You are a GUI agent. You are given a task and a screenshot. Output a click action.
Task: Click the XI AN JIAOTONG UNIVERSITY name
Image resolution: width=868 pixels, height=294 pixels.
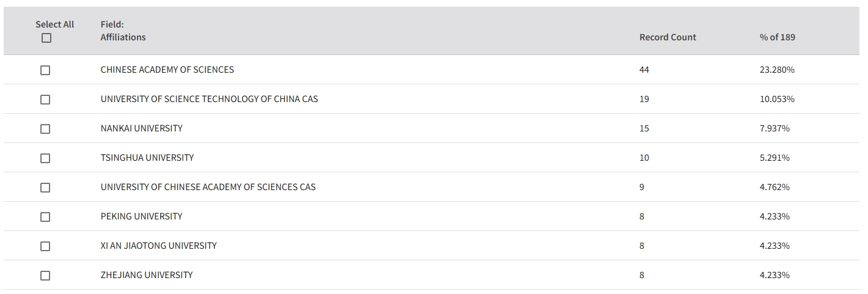(159, 246)
